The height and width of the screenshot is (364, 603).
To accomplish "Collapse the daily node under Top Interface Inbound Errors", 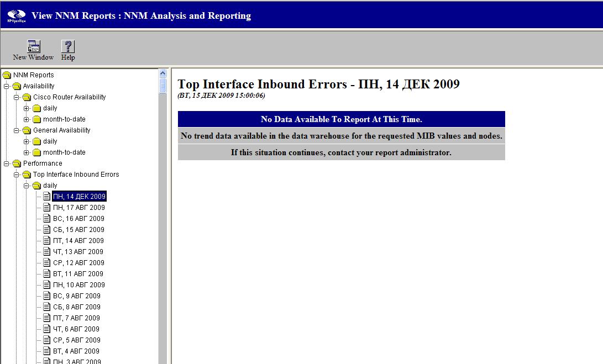I will click(27, 186).
